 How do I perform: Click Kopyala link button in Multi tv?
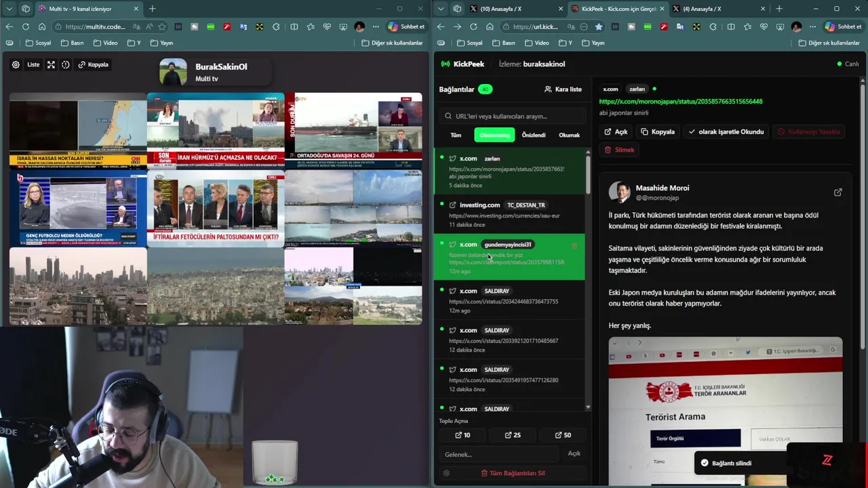coord(94,64)
